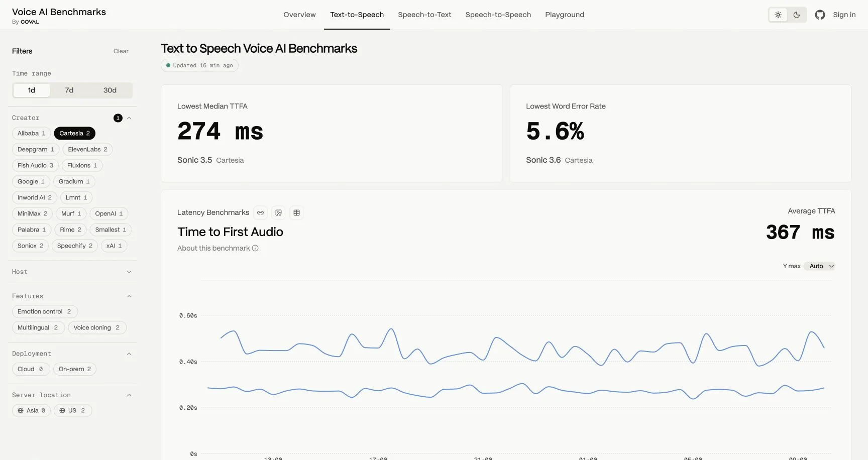Switch to light theme with sun icon

(x=778, y=15)
